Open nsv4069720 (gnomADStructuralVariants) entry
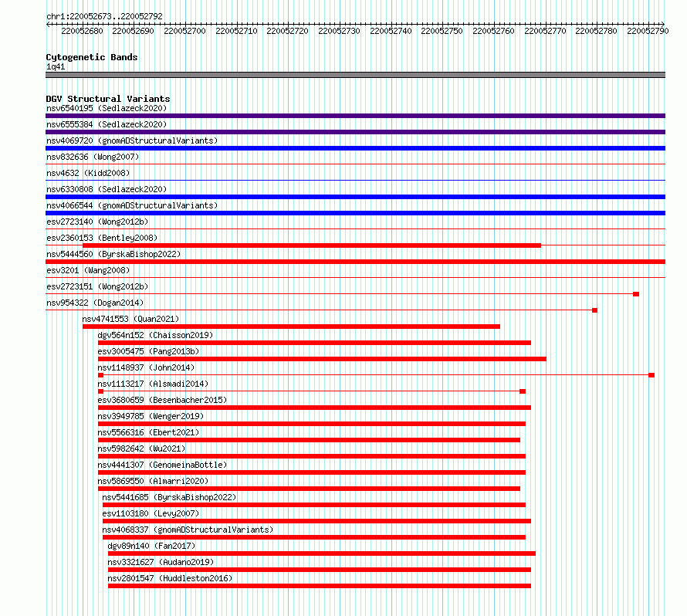 click(x=132, y=140)
